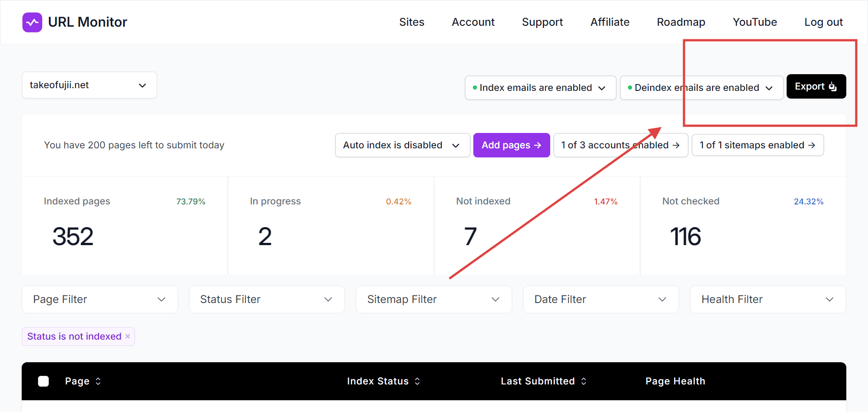
Task: Click the Index Status sort icon
Action: tap(417, 381)
